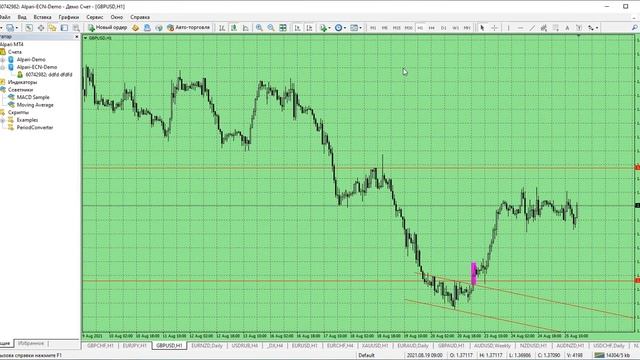Select the equidistant channel tool
This screenshot has width=640, height=360.
(x=544, y=28)
